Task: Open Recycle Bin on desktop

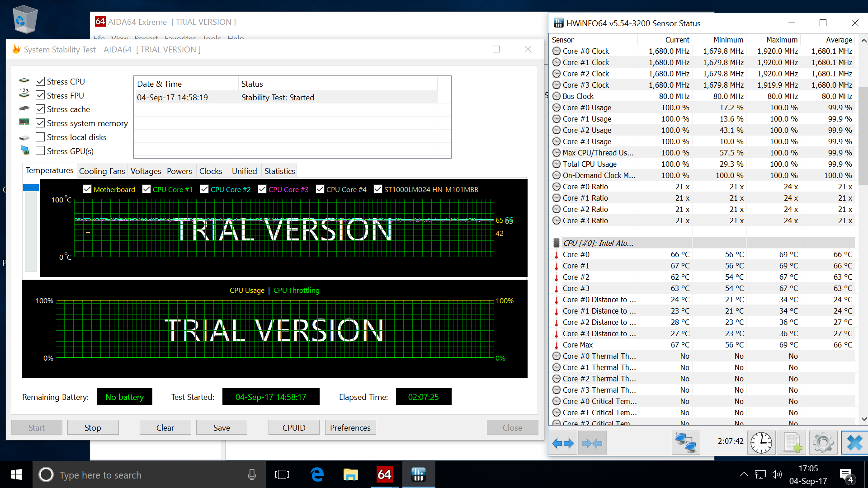Action: [25, 19]
